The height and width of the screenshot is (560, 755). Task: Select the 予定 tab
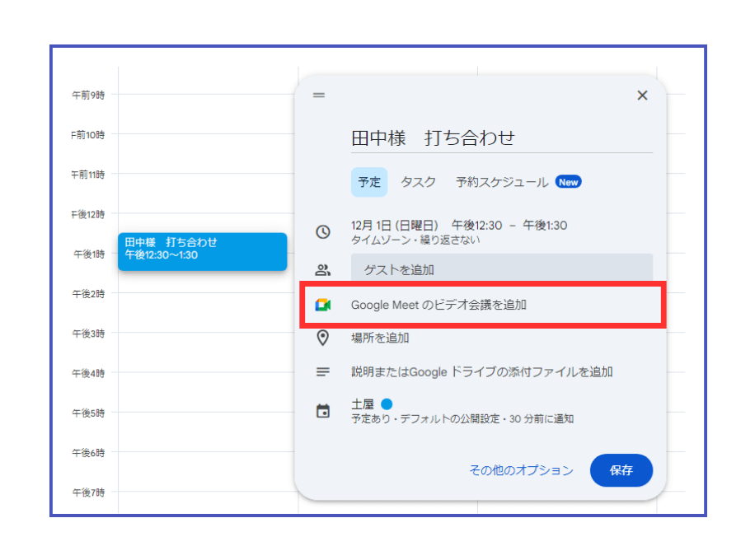pos(369,182)
